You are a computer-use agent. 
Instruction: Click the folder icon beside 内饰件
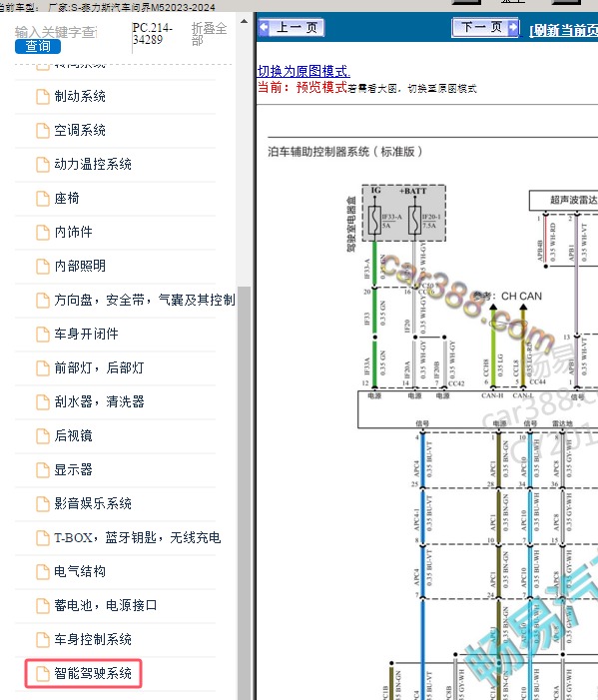click(43, 232)
